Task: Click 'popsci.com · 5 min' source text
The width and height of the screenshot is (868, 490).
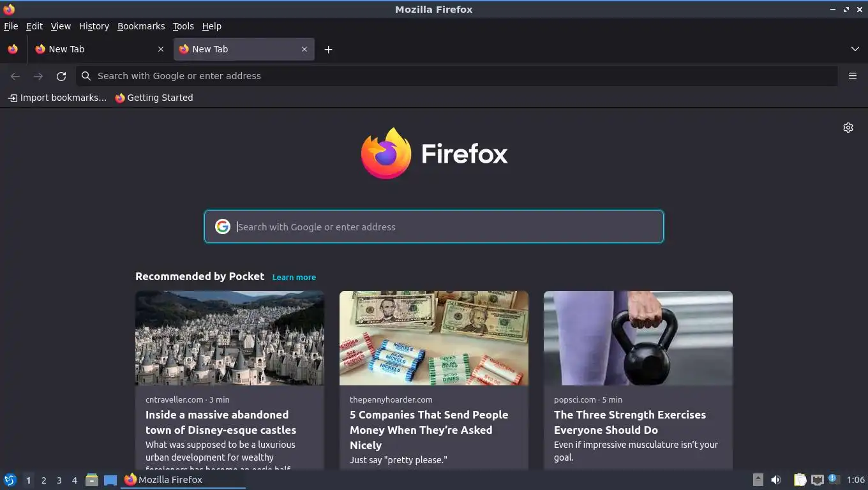Action: pyautogui.click(x=588, y=399)
